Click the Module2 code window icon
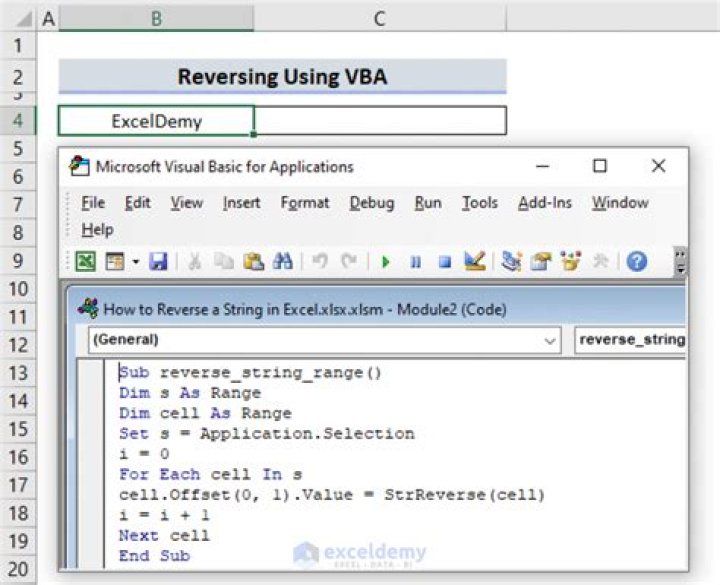Viewport: 720px width, 585px height. click(x=88, y=308)
